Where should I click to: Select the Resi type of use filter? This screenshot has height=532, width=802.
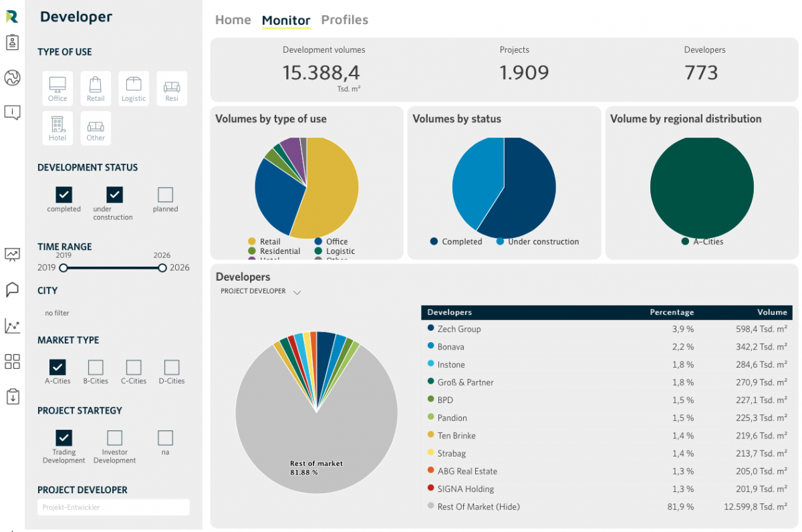coord(172,88)
